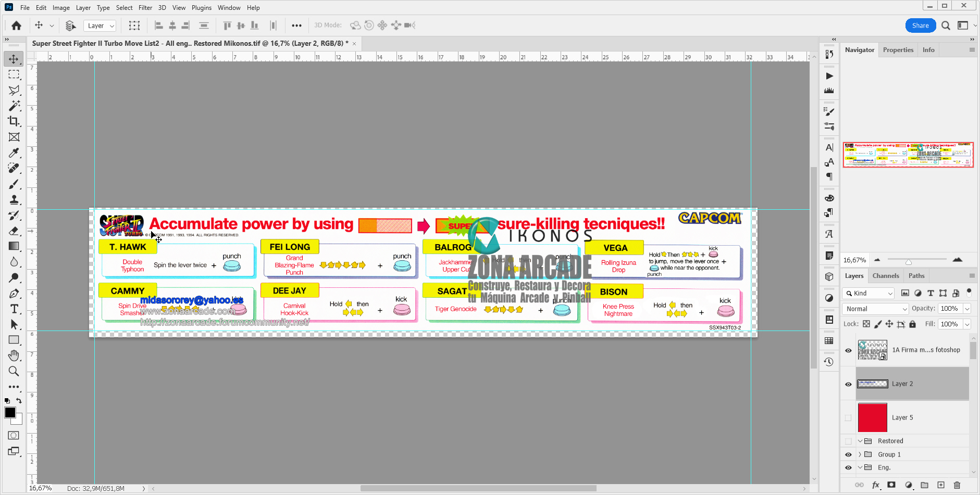
Task: Switch to the Channels tab
Action: click(886, 275)
